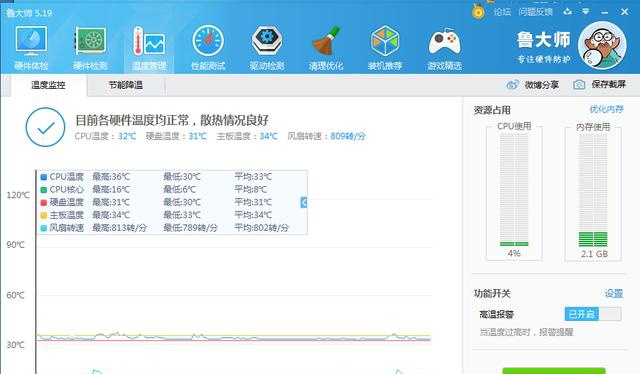The image size is (640, 374).
Task: Toggle CPU核心 green legend marker
Action: tap(44, 190)
